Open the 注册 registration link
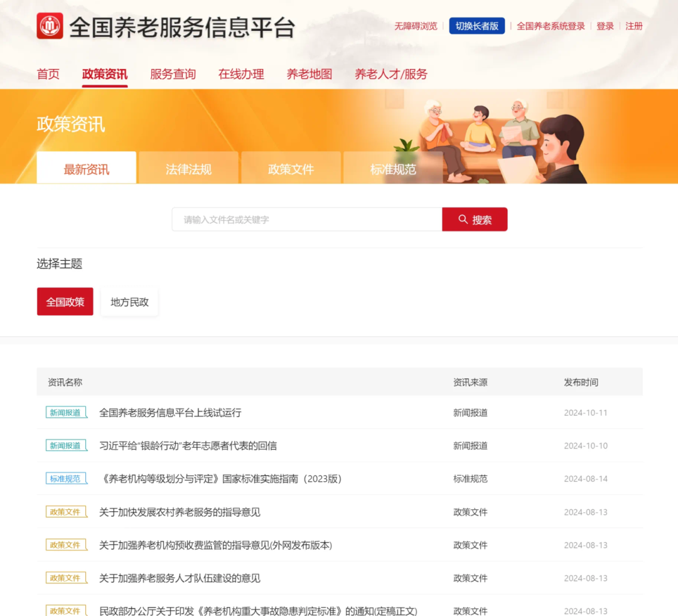Screen dimensions: 678x616 [x=634, y=26]
